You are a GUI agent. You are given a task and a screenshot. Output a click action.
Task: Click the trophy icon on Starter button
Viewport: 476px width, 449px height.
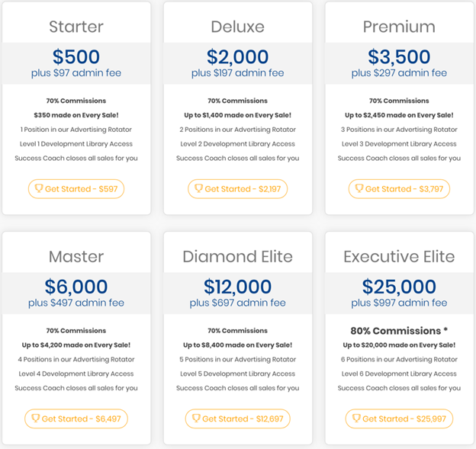[x=39, y=188]
